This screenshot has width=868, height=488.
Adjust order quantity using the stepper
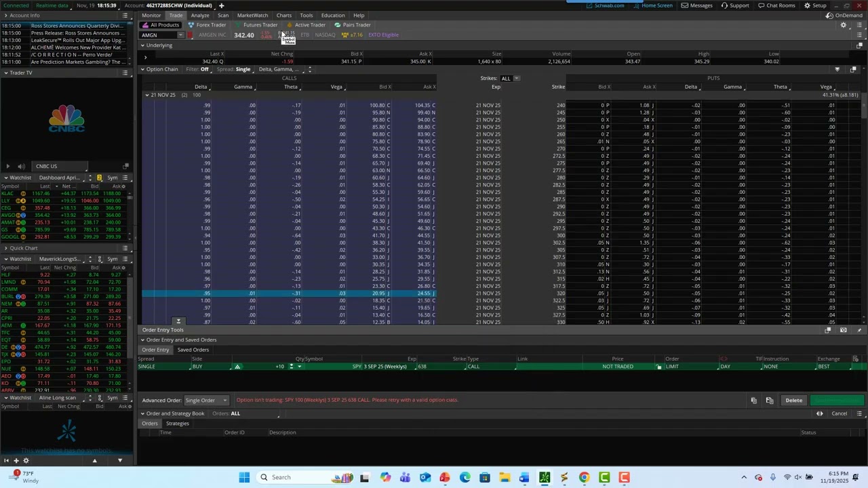(291, 367)
